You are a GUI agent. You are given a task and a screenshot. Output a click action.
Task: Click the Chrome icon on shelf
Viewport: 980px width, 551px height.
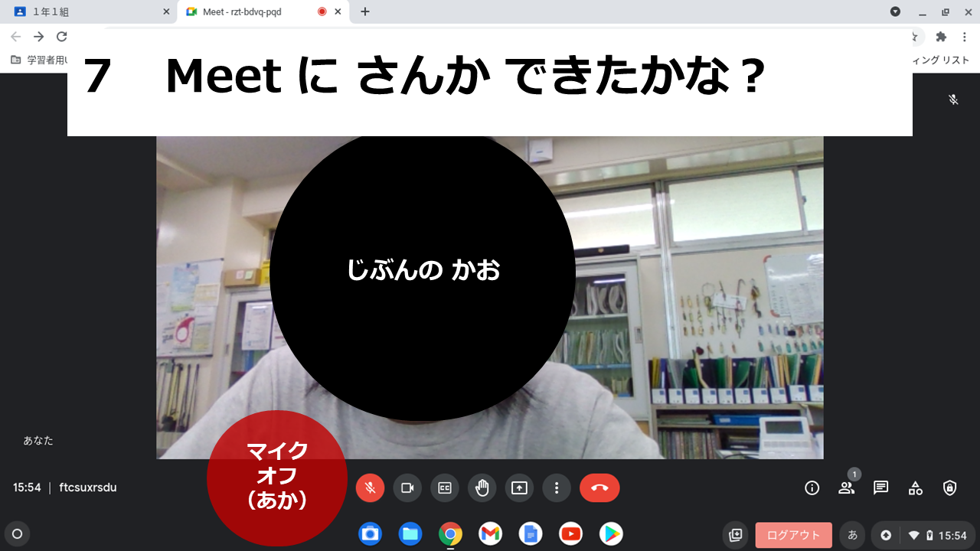[450, 533]
